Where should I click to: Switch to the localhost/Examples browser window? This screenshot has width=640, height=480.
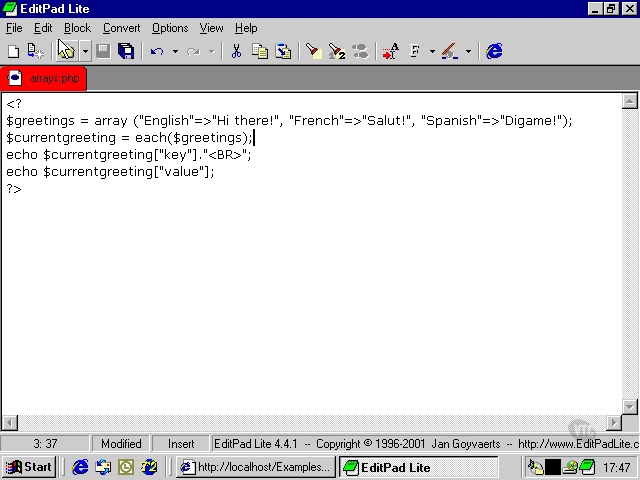click(256, 467)
